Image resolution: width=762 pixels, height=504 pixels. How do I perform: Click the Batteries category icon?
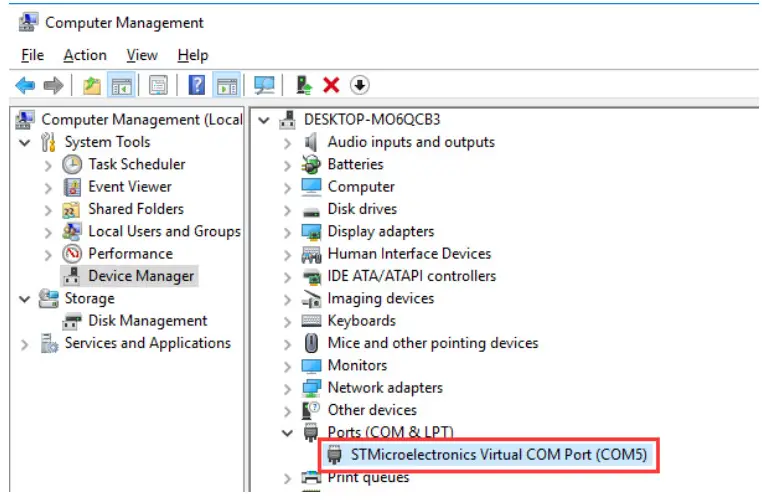pos(311,164)
